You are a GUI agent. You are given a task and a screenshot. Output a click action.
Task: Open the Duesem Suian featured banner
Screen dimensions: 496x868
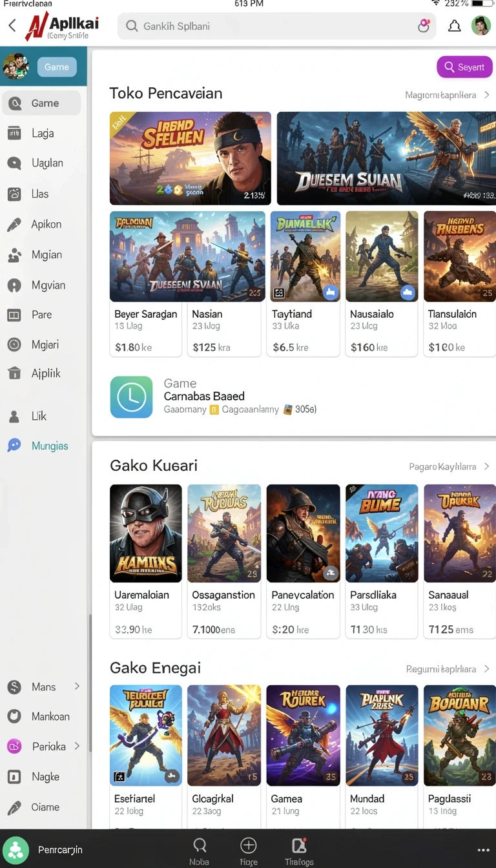[386, 158]
